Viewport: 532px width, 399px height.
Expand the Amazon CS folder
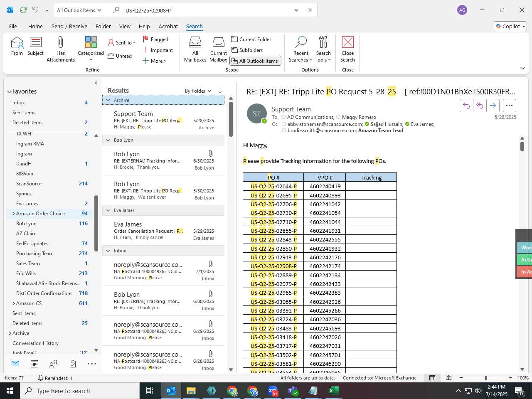[14, 303]
